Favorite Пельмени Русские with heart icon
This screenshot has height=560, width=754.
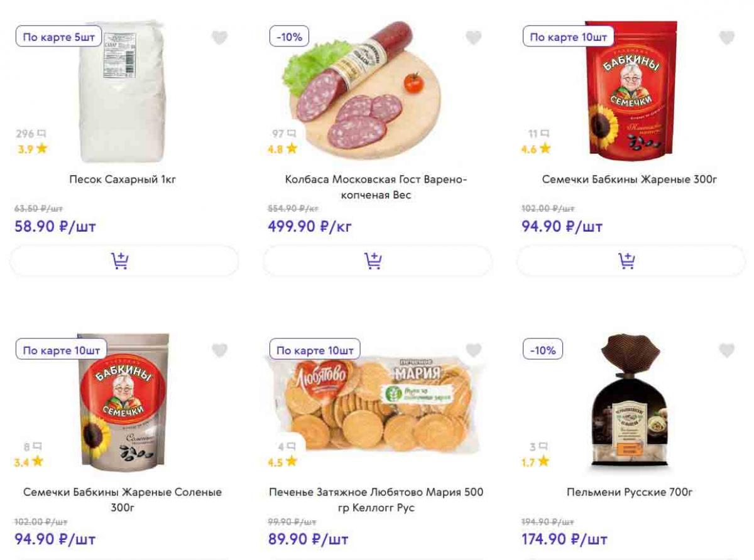(726, 350)
